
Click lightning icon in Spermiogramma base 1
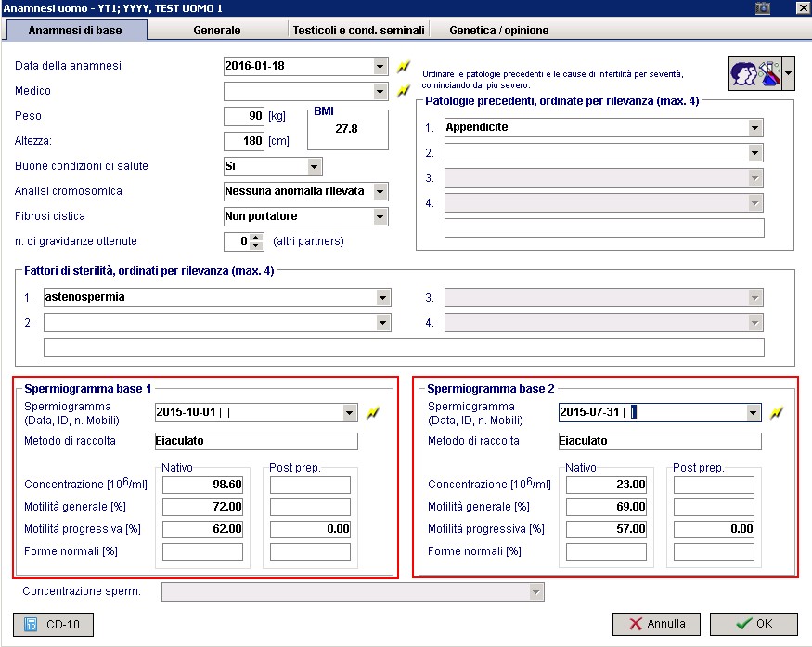coord(373,413)
